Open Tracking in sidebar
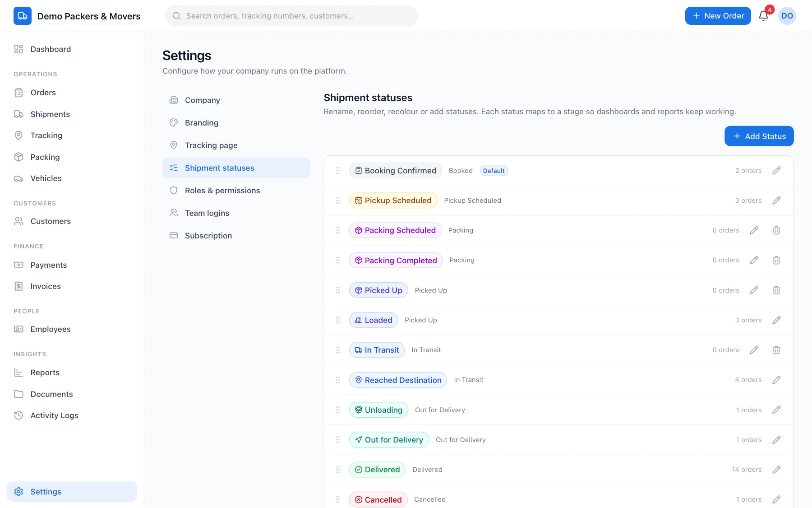 click(x=72, y=135)
